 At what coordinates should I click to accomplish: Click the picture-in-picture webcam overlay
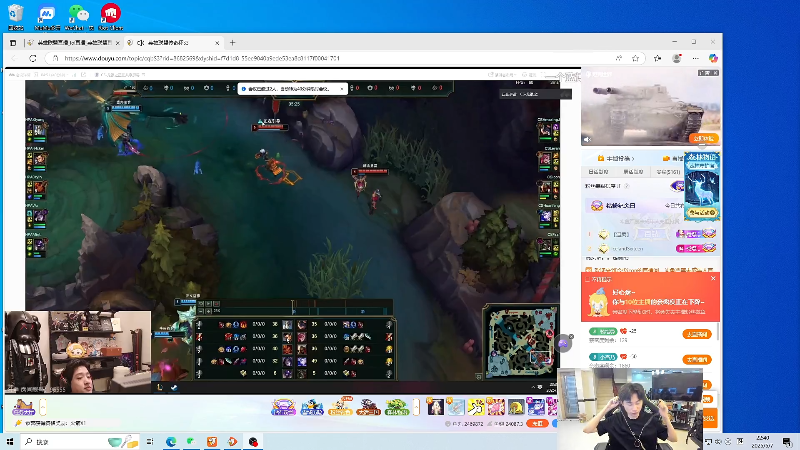coord(630,409)
